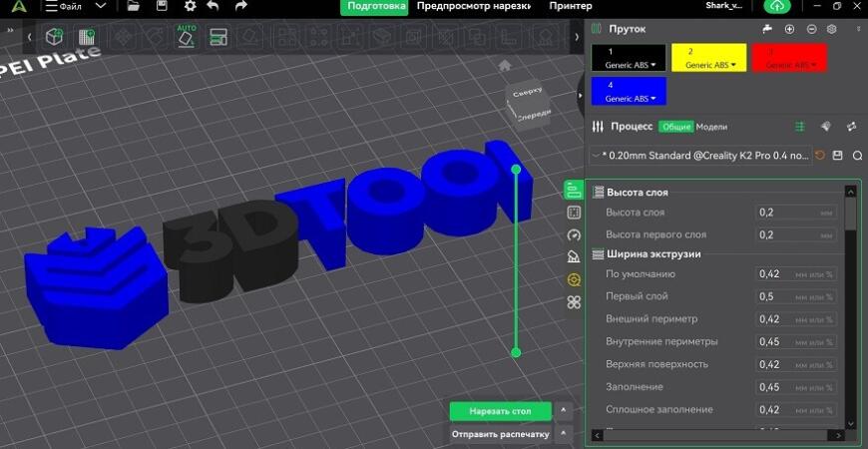Open the 0.20mm Standard process preset dropdown
The width and height of the screenshot is (868, 449).
[x=700, y=156]
